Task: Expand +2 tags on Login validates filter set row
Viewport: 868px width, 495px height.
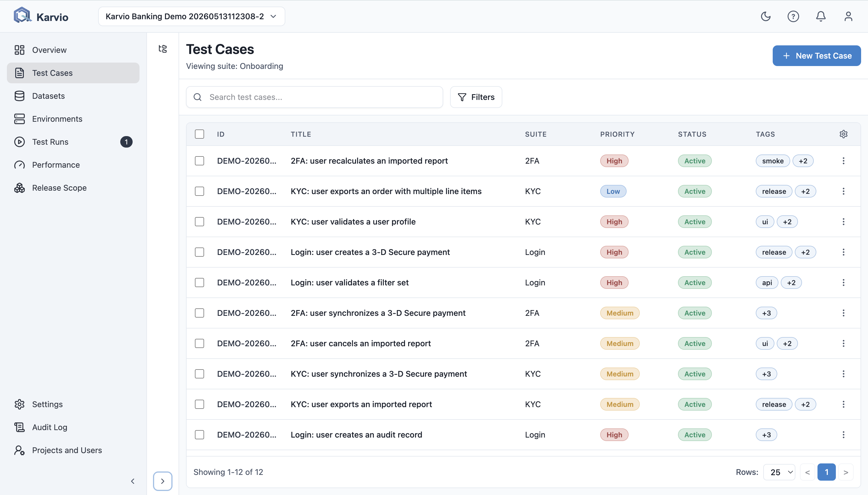Action: [791, 283]
